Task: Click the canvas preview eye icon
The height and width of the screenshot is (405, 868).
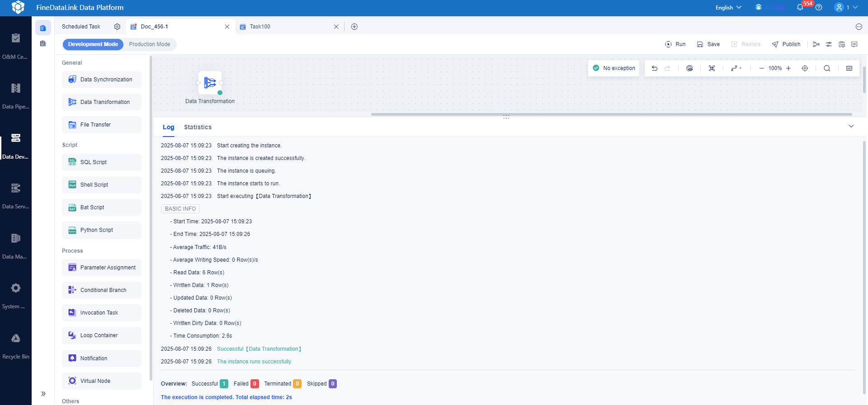Action: (x=689, y=68)
